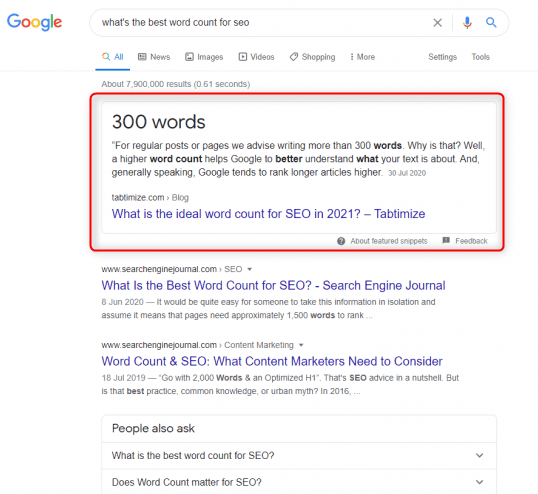
Task: Submit the search with the magnifier icon
Action: pyautogui.click(x=491, y=23)
